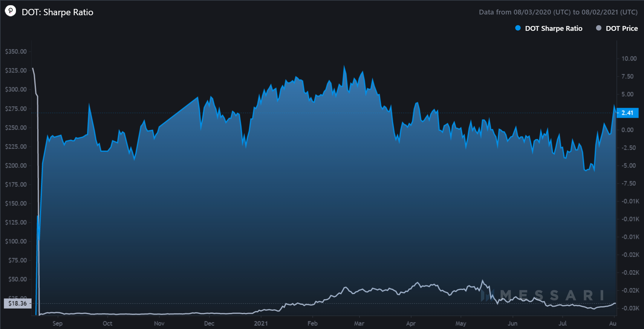Click the $225.00 price axis label

coord(16,147)
